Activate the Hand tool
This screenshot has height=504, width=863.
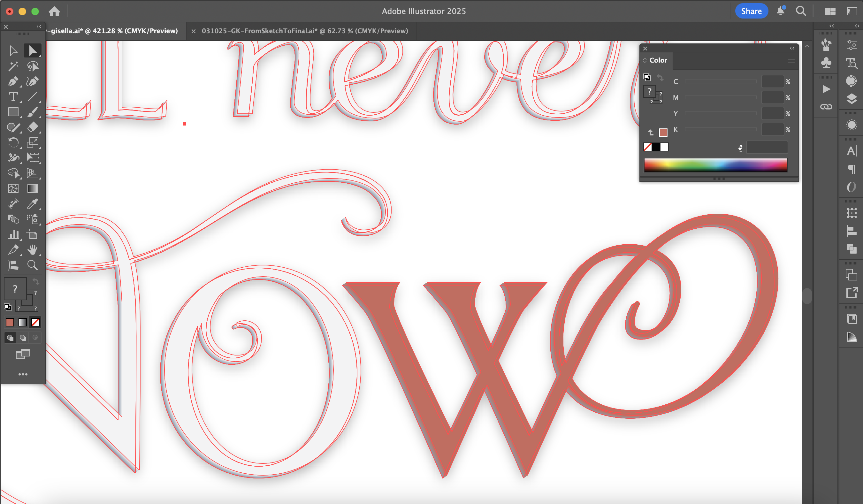(32, 250)
